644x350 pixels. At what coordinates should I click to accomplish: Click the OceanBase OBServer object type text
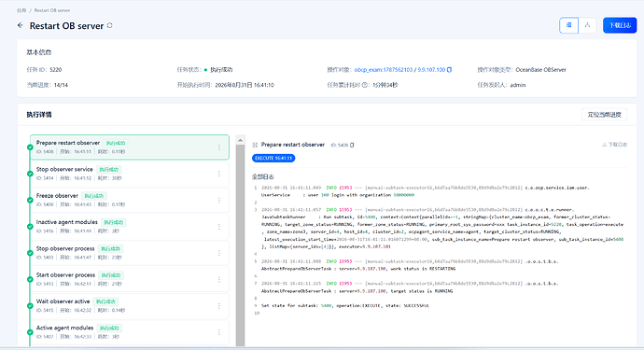[540, 70]
